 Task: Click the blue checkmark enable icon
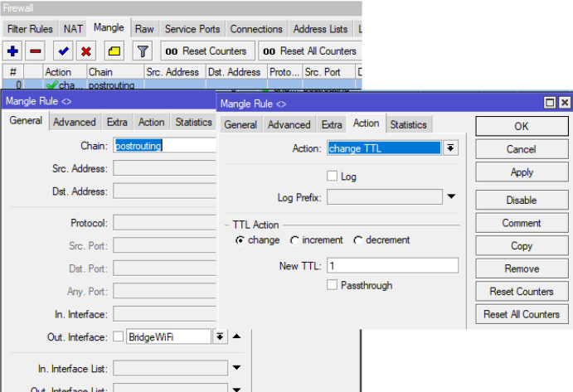[63, 51]
